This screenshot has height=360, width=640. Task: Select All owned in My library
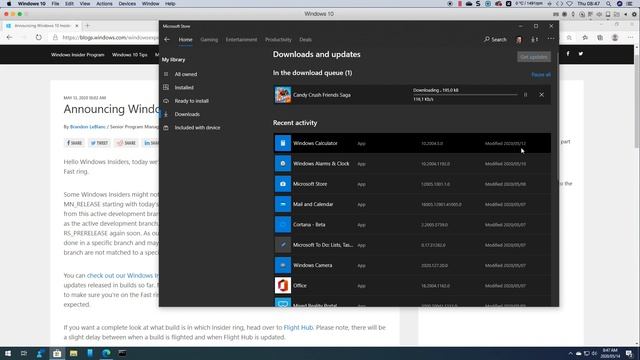[186, 74]
